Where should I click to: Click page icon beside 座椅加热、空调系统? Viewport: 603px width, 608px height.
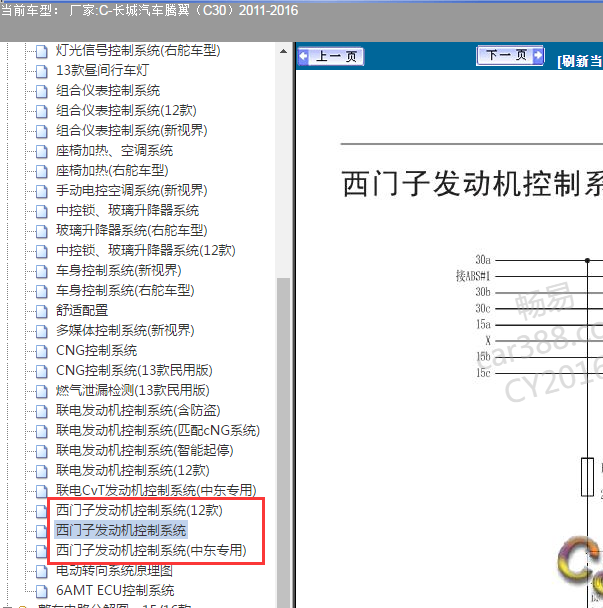(41, 151)
